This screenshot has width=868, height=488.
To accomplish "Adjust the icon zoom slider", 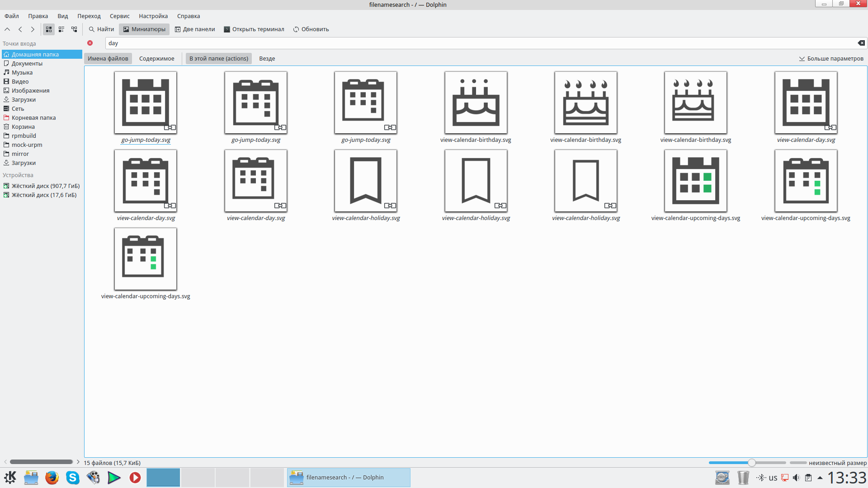I will pyautogui.click(x=751, y=463).
